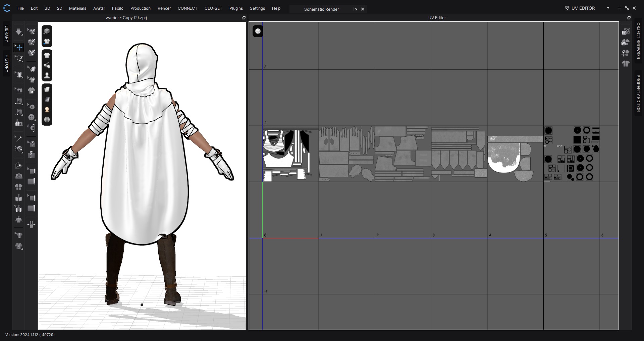Click the restore-down window arrows button
The height and width of the screenshot is (341, 644).
pyautogui.click(x=627, y=8)
